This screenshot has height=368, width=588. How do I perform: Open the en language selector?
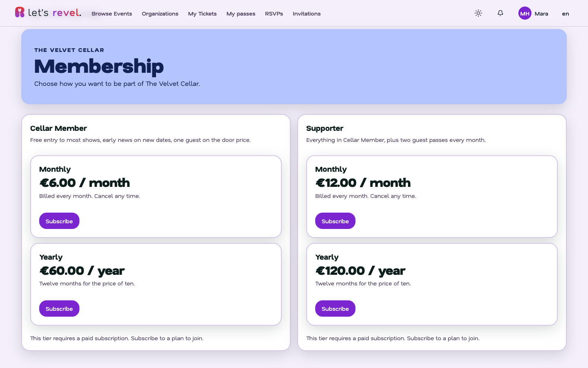566,13
